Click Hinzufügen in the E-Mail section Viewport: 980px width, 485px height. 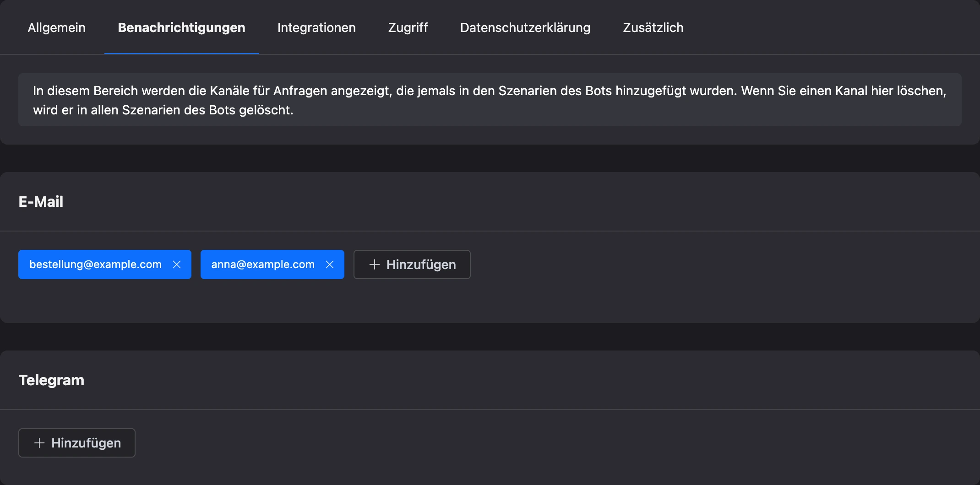coord(412,264)
